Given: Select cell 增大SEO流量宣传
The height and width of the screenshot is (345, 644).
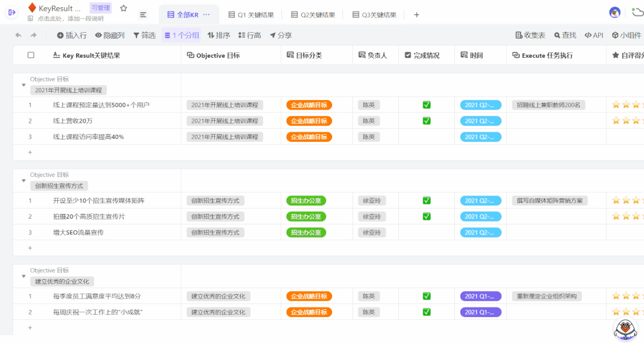Looking at the screenshot, I should point(78,232).
